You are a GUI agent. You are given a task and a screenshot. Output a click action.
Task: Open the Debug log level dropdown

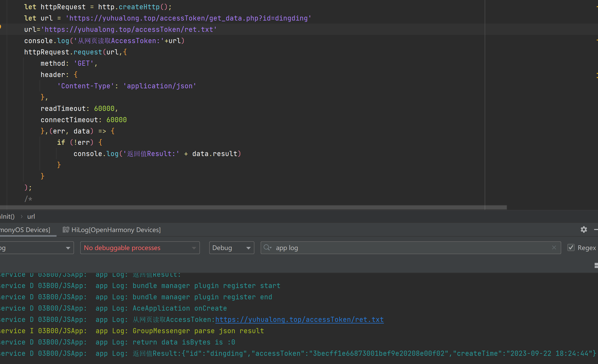pos(232,248)
